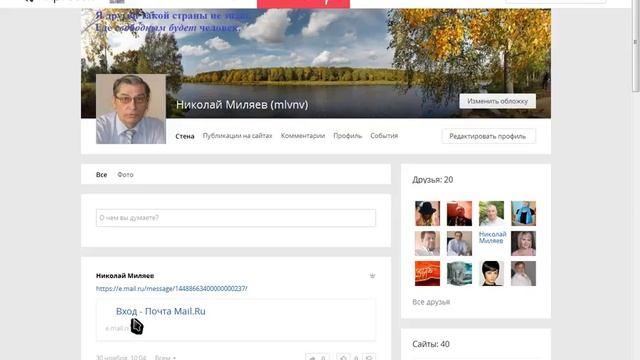
Task: Click the 'О чем вы думаете?' input field
Action: click(236, 218)
